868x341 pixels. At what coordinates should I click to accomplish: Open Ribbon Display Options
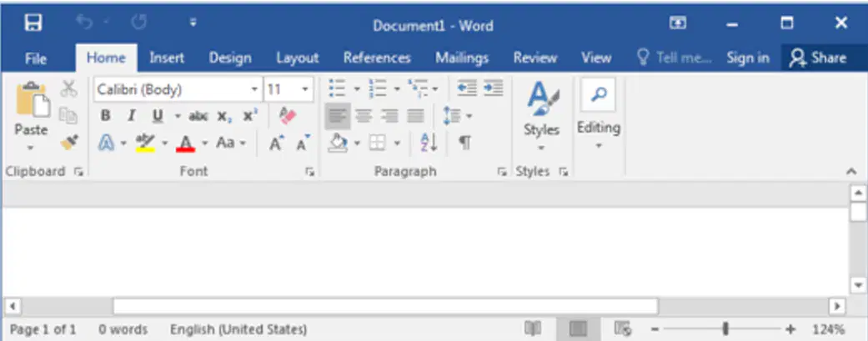pos(678,23)
